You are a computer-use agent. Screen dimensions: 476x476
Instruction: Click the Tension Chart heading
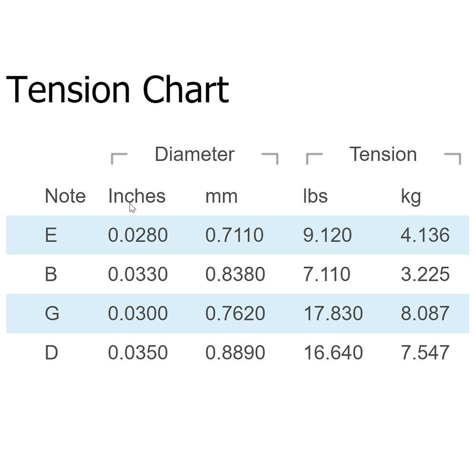tap(118, 90)
